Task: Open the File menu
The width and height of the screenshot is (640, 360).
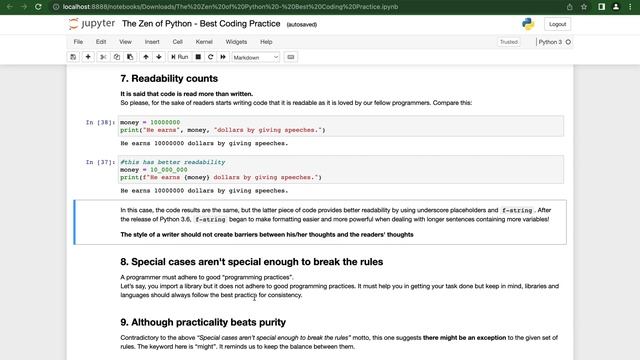Action: pyautogui.click(x=78, y=42)
